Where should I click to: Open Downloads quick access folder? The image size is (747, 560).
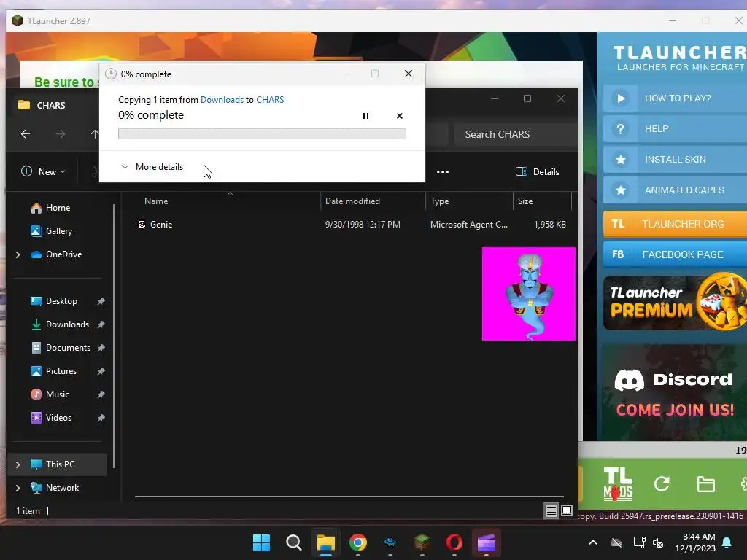tap(60, 324)
